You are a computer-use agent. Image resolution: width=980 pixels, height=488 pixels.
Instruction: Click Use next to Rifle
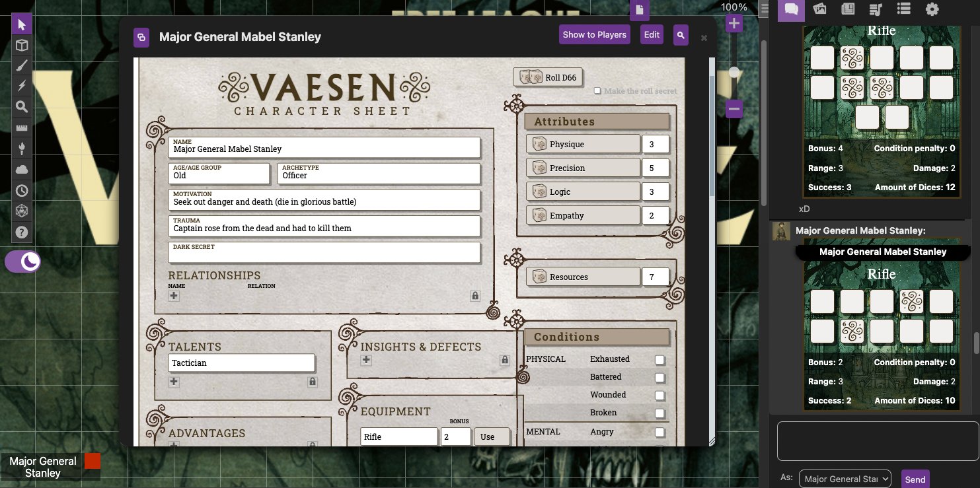click(492, 436)
